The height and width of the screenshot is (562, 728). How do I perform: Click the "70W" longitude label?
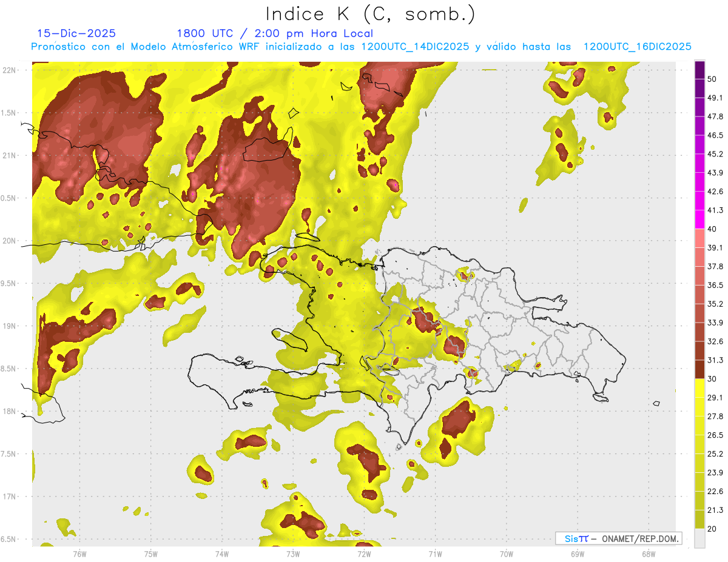point(506,554)
